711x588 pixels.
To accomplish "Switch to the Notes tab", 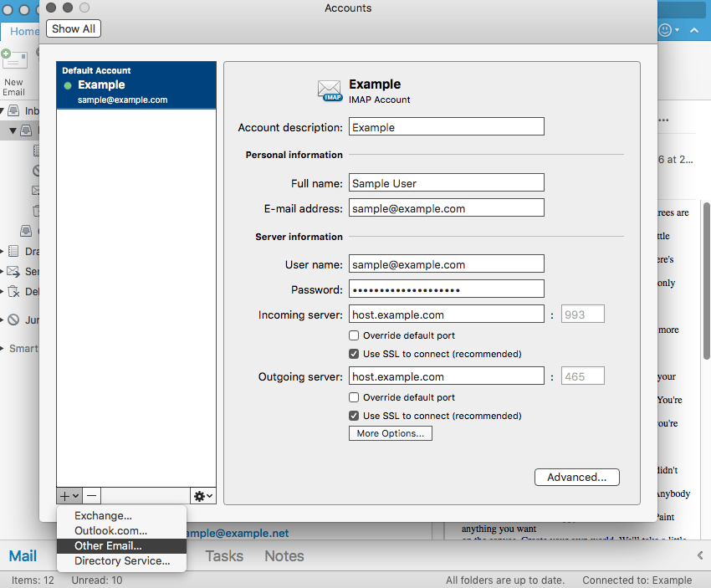I will coord(284,555).
